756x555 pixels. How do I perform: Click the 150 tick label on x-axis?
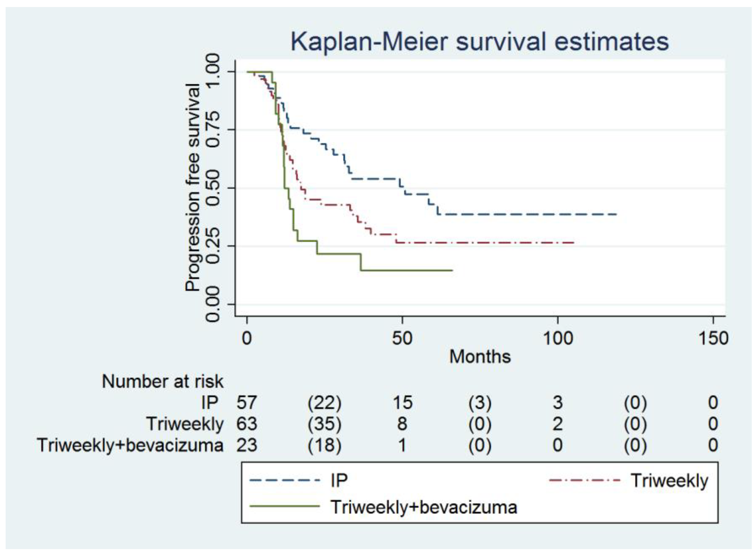tap(713, 338)
